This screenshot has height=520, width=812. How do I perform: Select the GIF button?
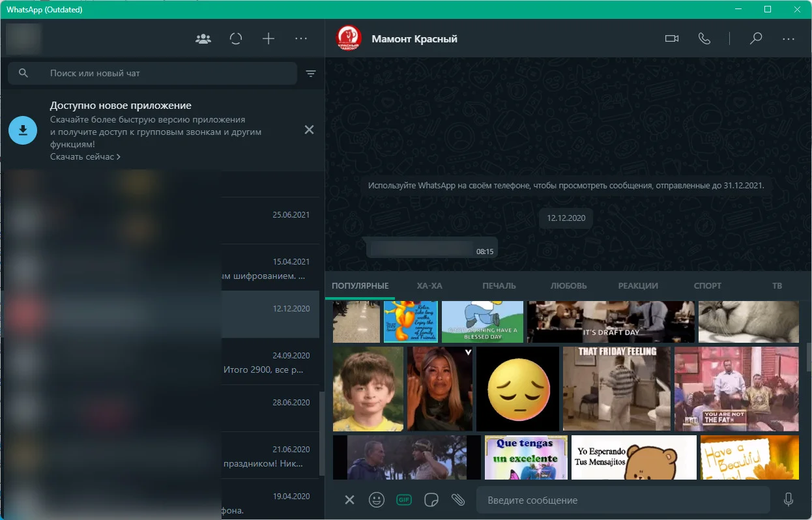tap(404, 500)
